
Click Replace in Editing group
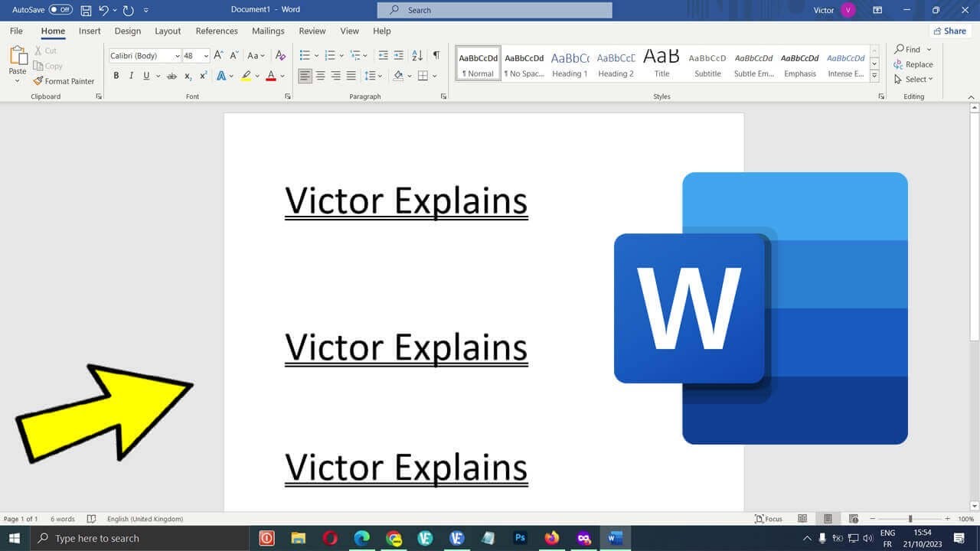click(x=913, y=64)
